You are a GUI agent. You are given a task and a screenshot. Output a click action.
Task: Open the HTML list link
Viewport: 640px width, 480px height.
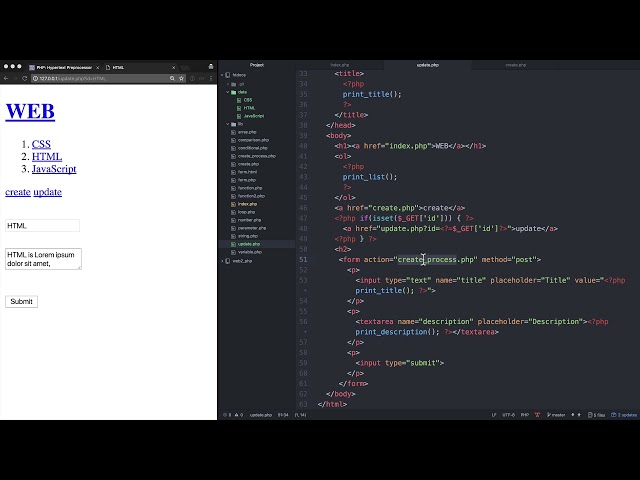(47, 156)
